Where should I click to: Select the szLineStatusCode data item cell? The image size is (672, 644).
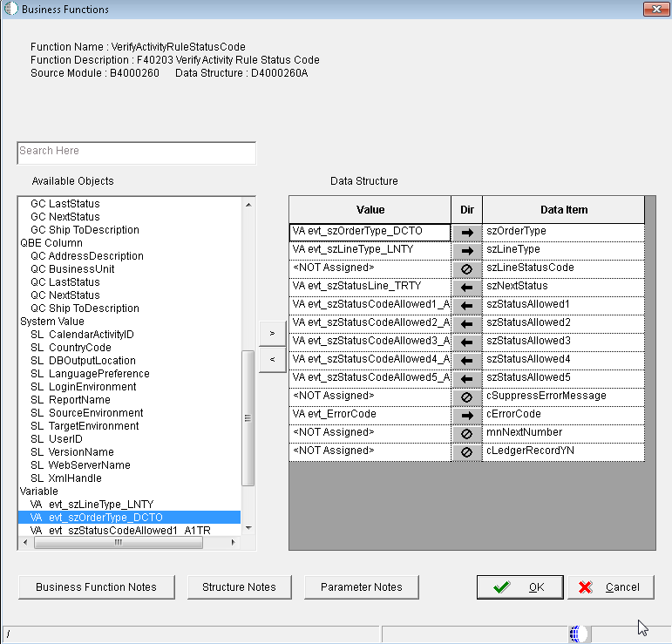click(x=564, y=269)
